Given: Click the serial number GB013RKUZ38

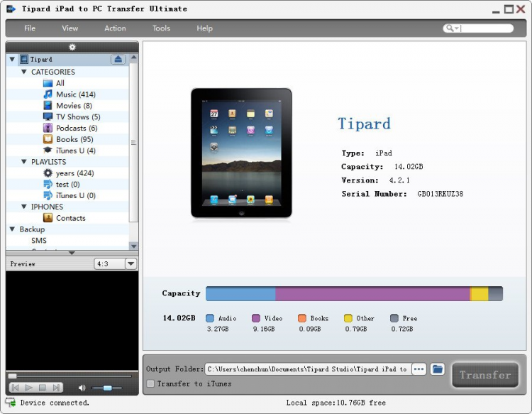Looking at the screenshot, I should pos(440,194).
